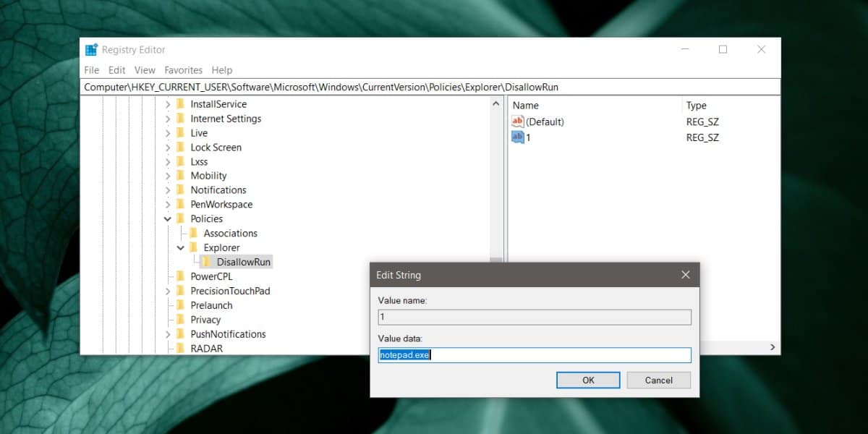Screen dimensions: 868x434
Task: Open the File menu
Action: pyautogui.click(x=92, y=70)
